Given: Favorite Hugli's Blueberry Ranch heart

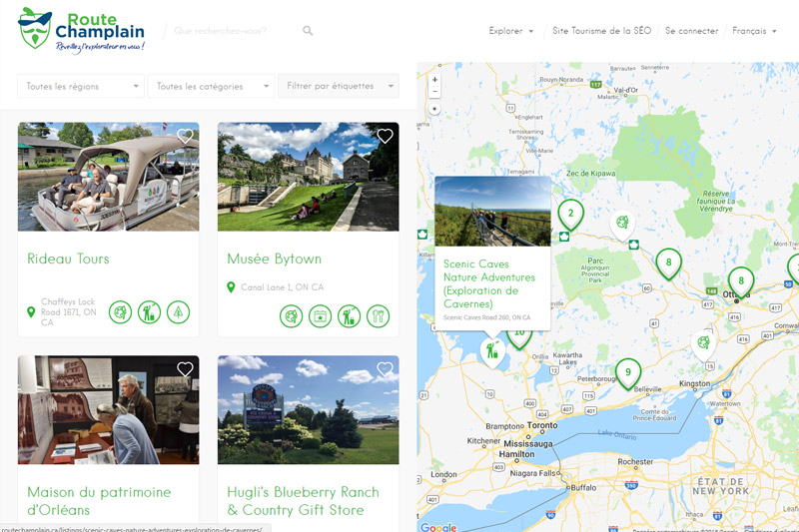Looking at the screenshot, I should click(385, 369).
